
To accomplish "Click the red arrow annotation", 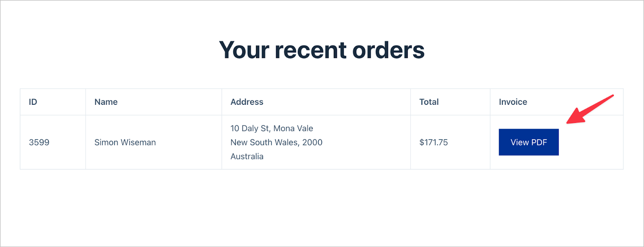I will pos(590,109).
